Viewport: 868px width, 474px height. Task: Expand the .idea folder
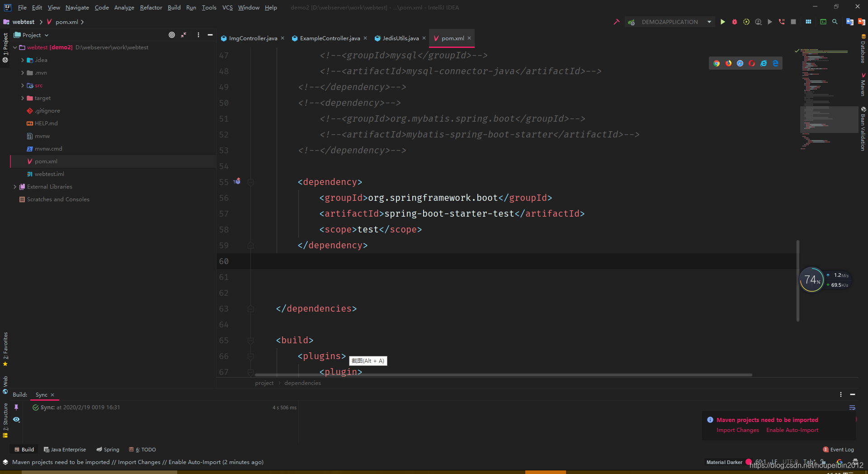23,60
